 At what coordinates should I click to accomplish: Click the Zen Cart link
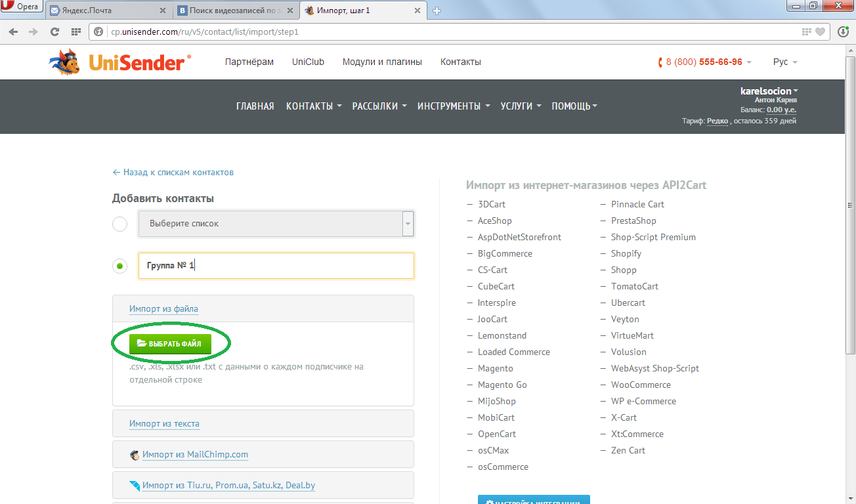628,450
